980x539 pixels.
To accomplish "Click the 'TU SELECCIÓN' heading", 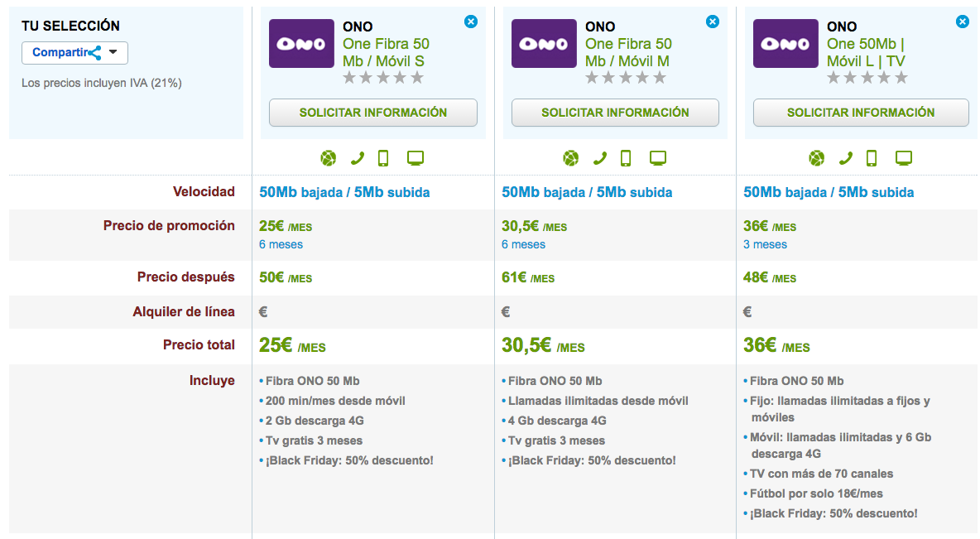I will point(70,26).
